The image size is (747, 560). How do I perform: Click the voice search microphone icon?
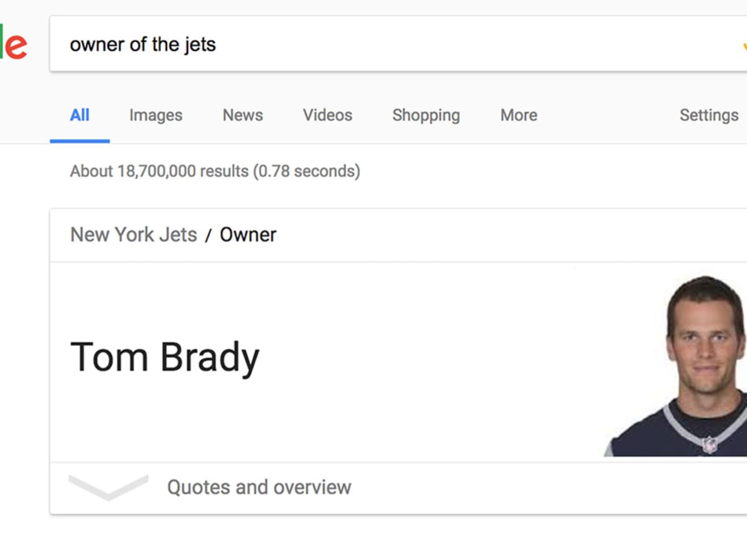[743, 45]
